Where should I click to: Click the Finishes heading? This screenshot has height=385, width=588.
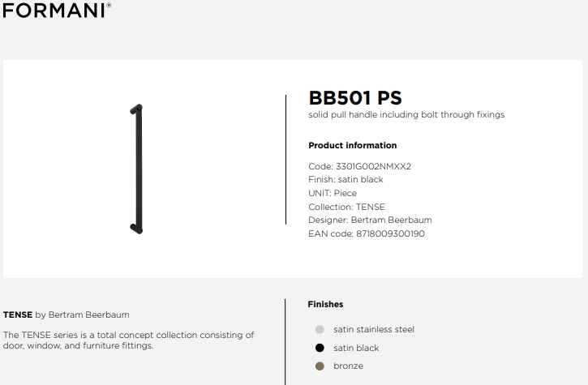[325, 304]
